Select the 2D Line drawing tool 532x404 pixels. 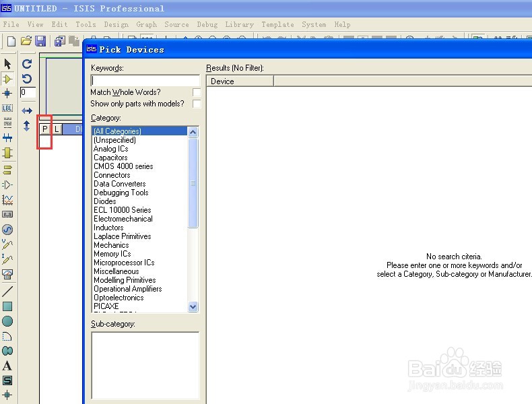(x=7, y=291)
